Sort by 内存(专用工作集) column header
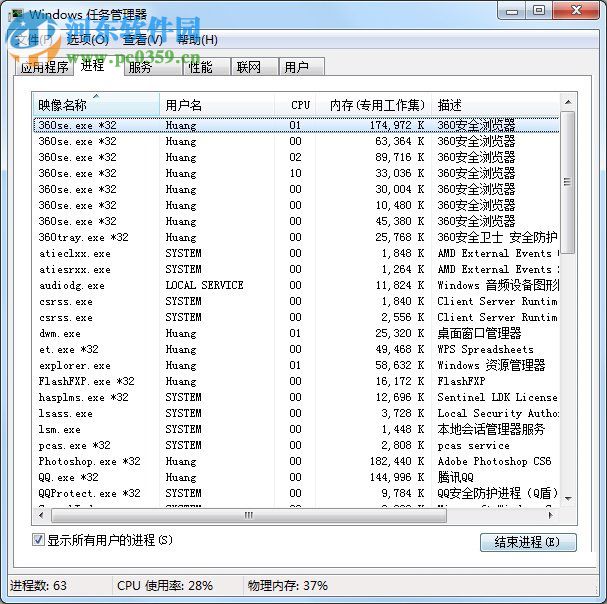607x604 pixels. pos(374,105)
